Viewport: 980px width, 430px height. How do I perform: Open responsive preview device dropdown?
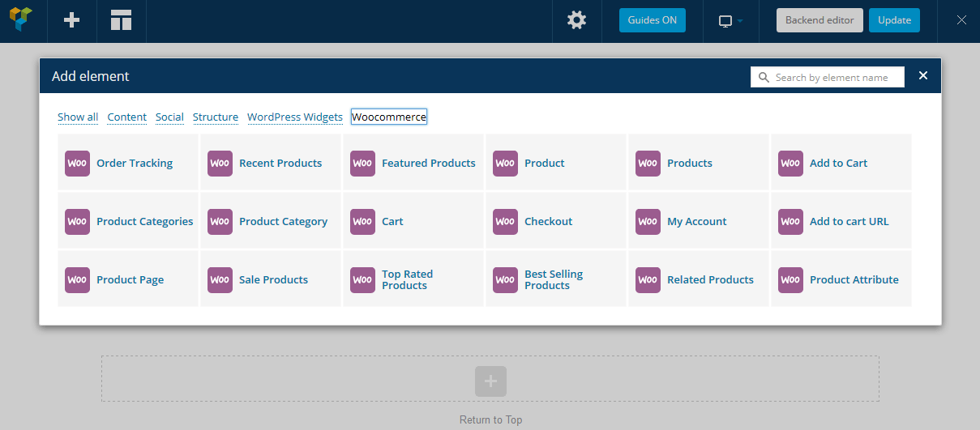tap(730, 21)
